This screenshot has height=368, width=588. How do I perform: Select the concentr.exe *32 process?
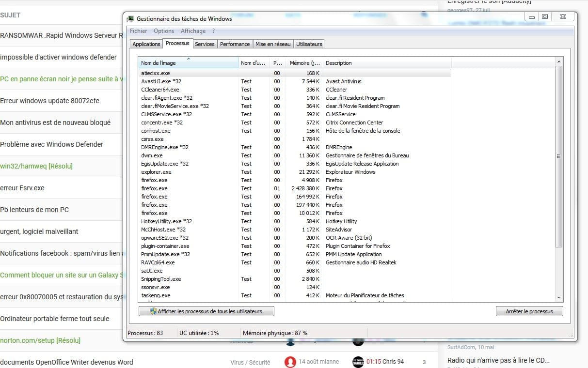click(294, 123)
